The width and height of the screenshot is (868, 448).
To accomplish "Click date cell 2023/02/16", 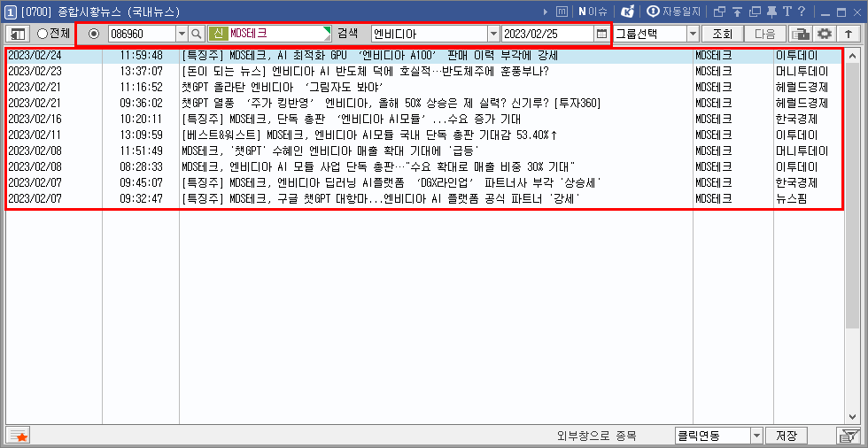I will [35, 119].
